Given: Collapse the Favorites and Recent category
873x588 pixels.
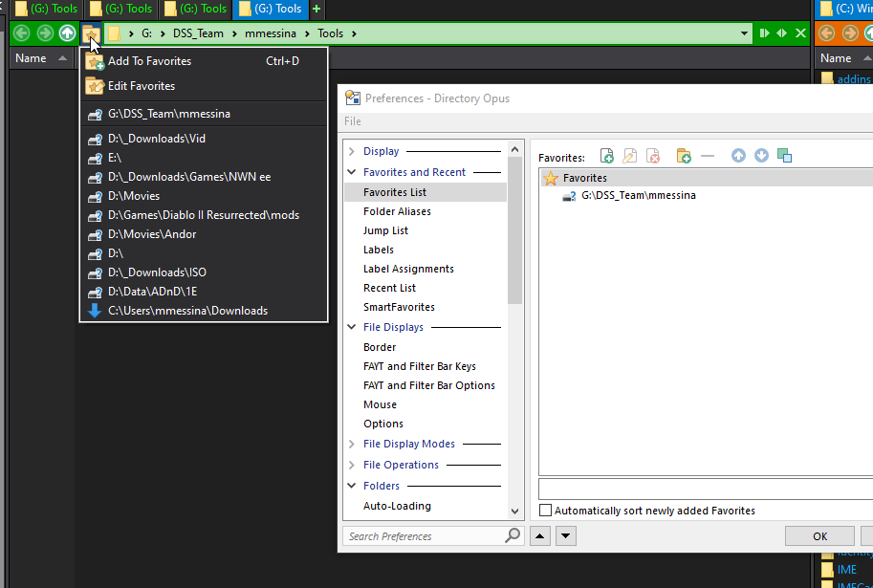Looking at the screenshot, I should click(x=352, y=172).
